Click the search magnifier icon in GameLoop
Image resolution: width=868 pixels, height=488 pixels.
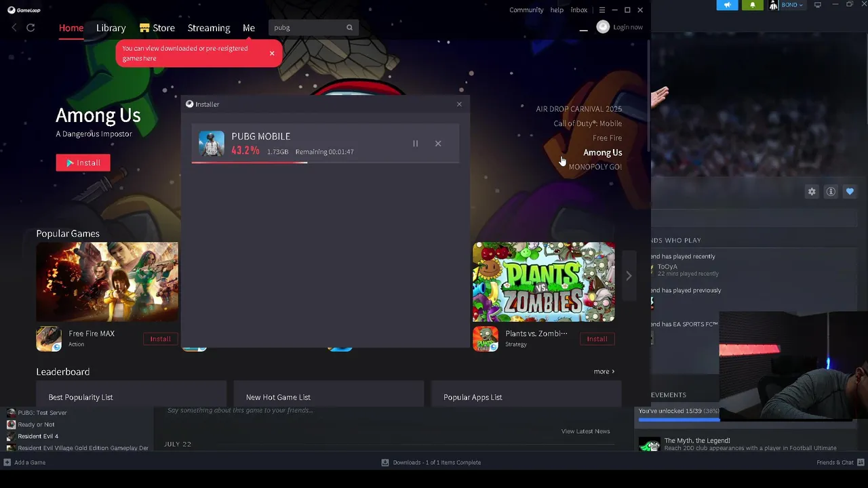coord(349,27)
